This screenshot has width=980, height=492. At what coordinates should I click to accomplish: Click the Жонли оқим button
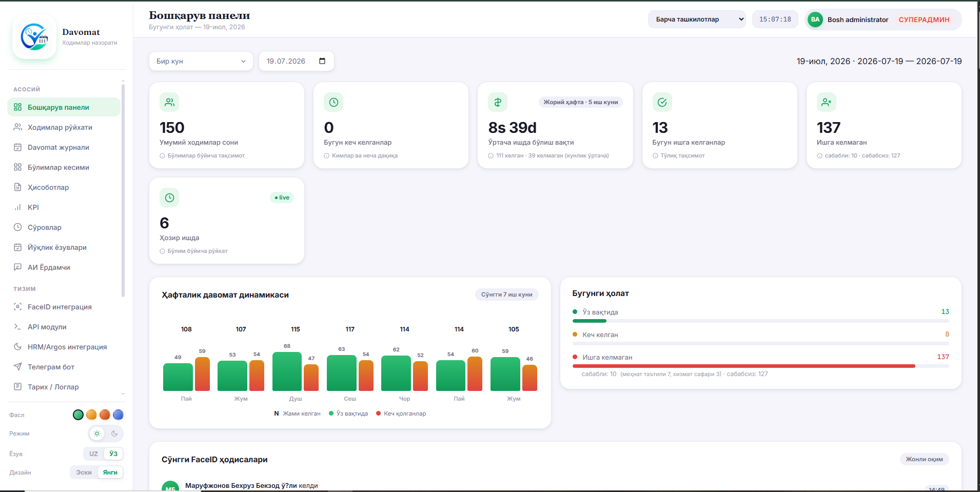tap(924, 459)
